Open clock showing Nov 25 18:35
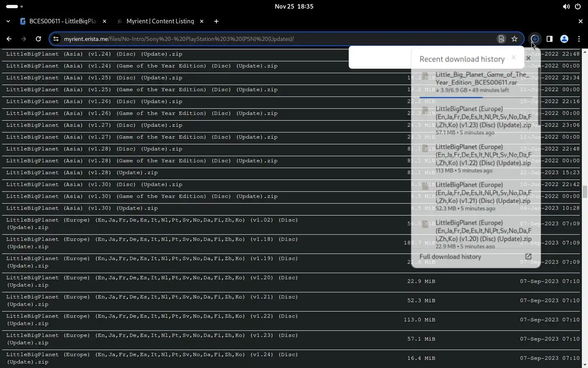The image size is (588, 368). click(x=294, y=7)
